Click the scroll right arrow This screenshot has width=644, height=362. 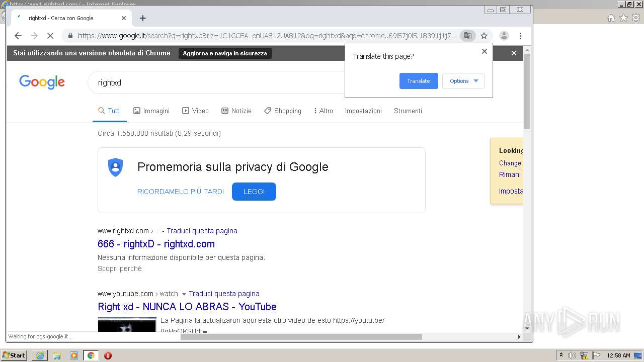(x=519, y=337)
